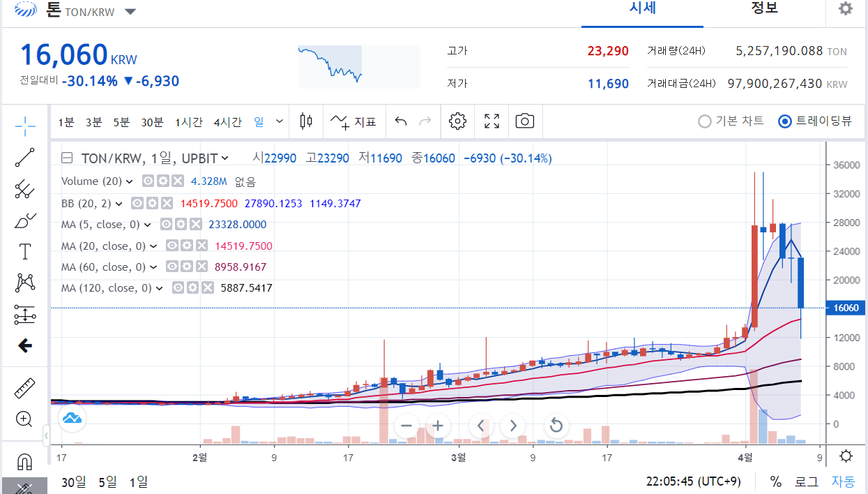
Task: Select the 1시간 interval
Action: click(x=189, y=122)
